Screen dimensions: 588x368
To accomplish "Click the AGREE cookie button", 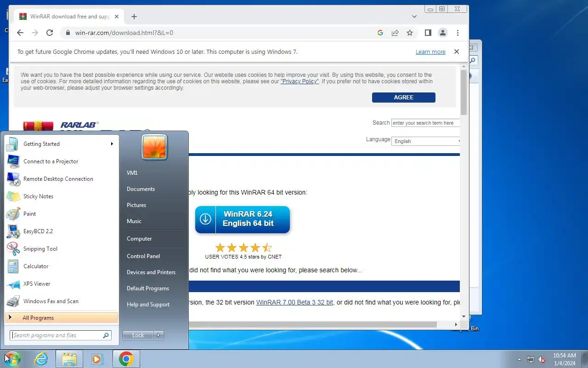I will pos(404,98).
